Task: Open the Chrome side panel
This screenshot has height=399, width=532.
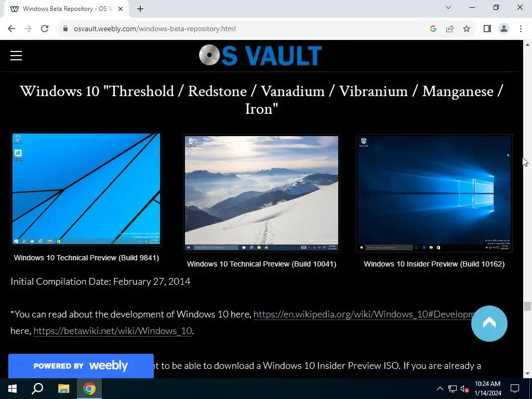Action: 487,29
